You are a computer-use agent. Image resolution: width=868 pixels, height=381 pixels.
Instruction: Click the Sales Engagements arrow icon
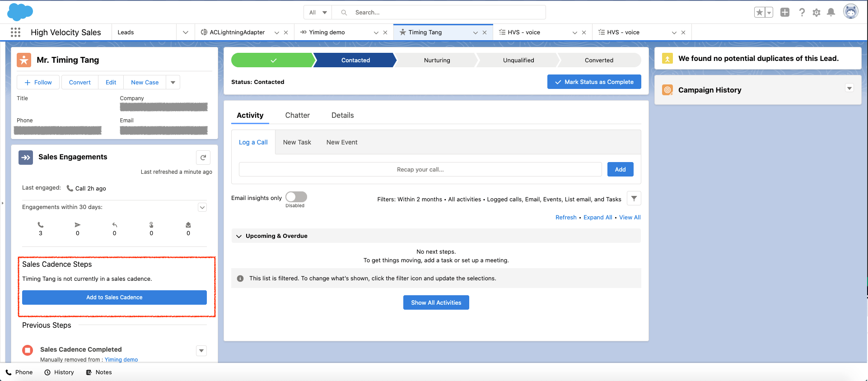(26, 158)
